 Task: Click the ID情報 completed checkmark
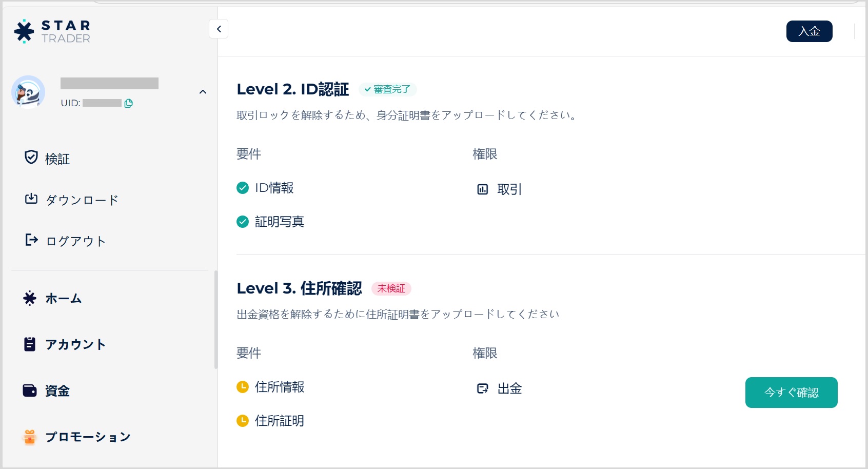tap(243, 188)
